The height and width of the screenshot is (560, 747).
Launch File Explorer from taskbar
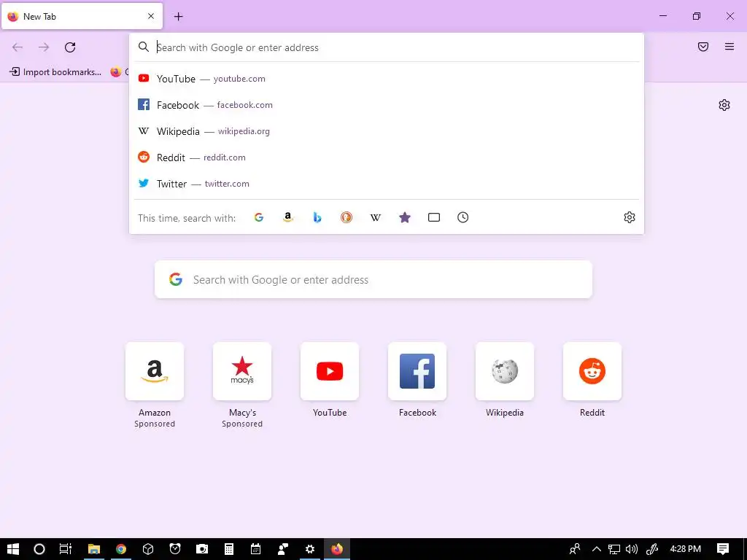[94, 549]
